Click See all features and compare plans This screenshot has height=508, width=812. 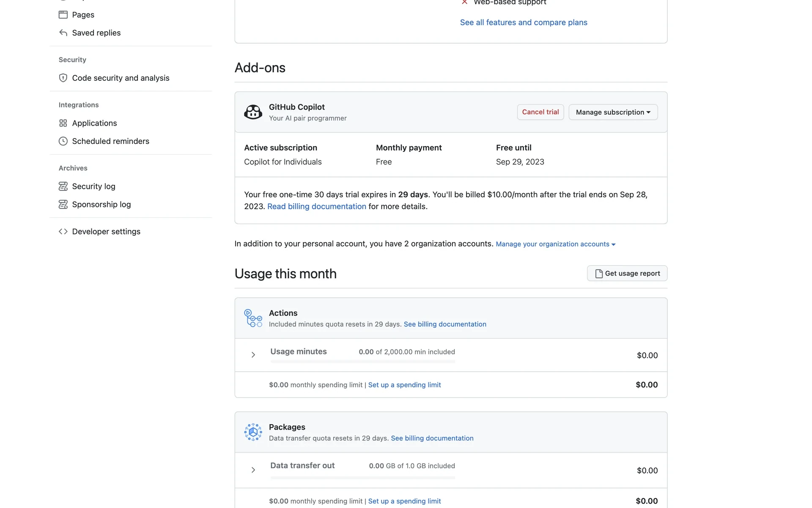tap(524, 22)
